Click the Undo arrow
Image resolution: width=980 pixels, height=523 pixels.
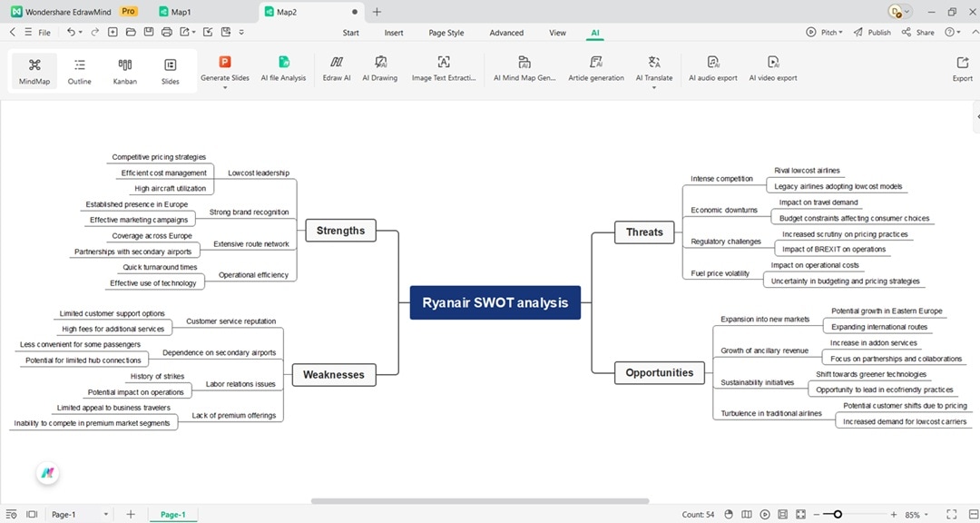coord(70,32)
